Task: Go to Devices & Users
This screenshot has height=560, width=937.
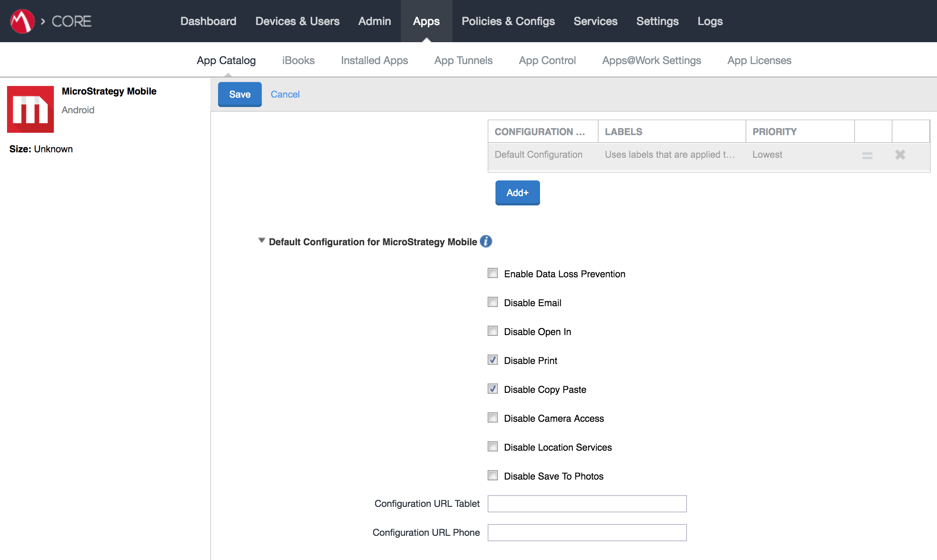Action: click(x=297, y=21)
